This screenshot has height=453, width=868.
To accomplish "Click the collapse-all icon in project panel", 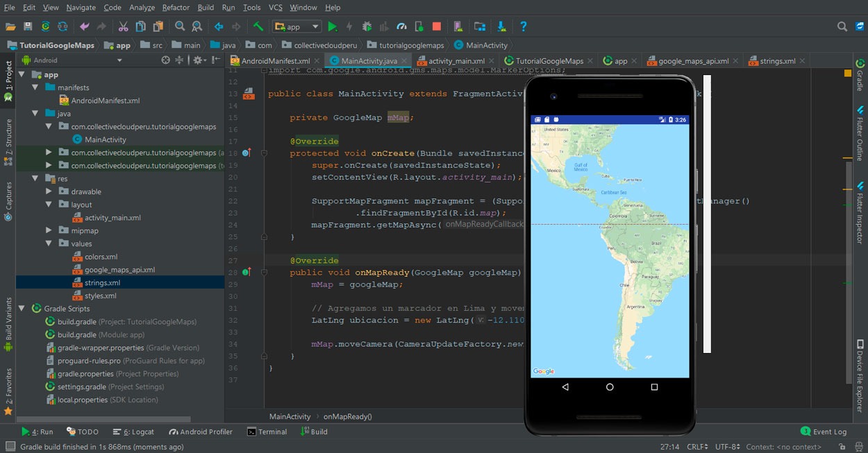I will (179, 60).
